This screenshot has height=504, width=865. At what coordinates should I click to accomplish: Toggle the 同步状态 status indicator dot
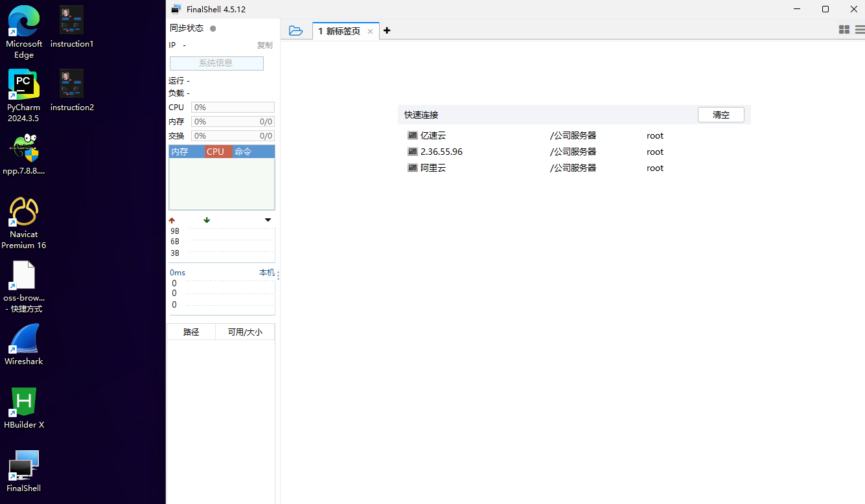click(x=213, y=29)
